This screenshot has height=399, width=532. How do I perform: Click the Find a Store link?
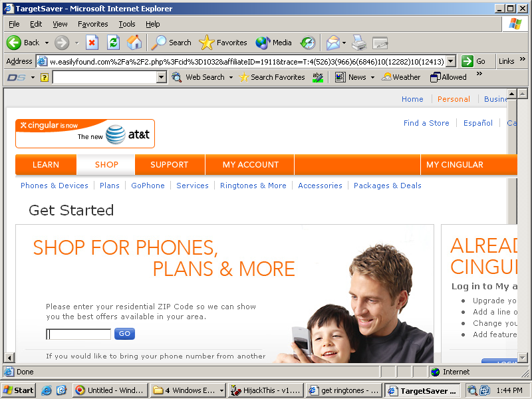click(426, 123)
